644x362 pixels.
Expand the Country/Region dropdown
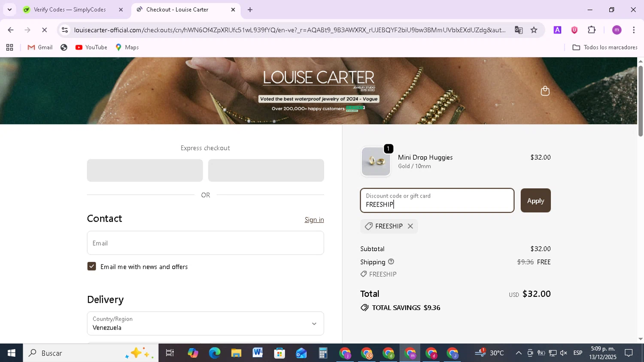205,323
